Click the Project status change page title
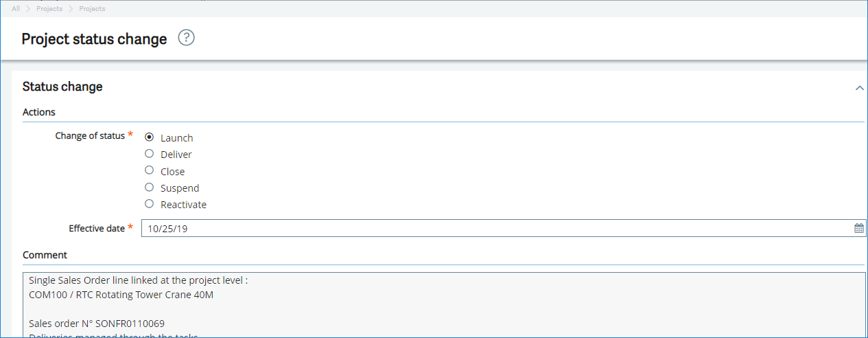This screenshot has height=338, width=868. (x=94, y=39)
